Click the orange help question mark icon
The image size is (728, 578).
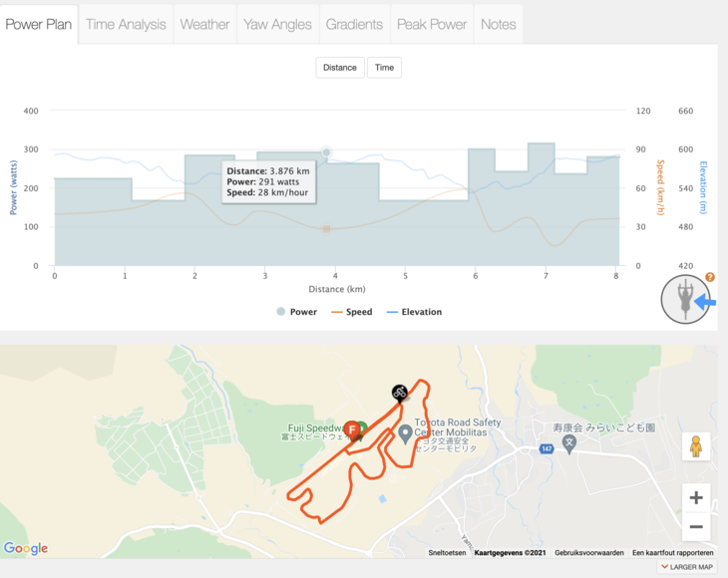709,277
